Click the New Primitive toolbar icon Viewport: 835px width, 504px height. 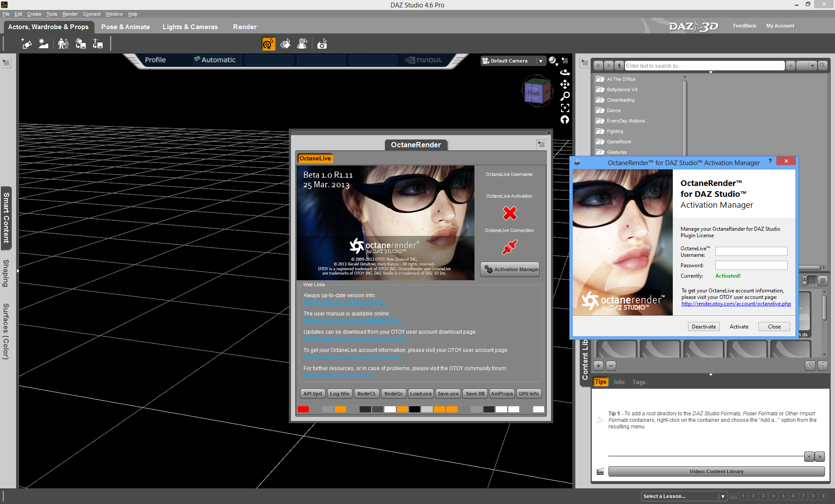(x=27, y=44)
